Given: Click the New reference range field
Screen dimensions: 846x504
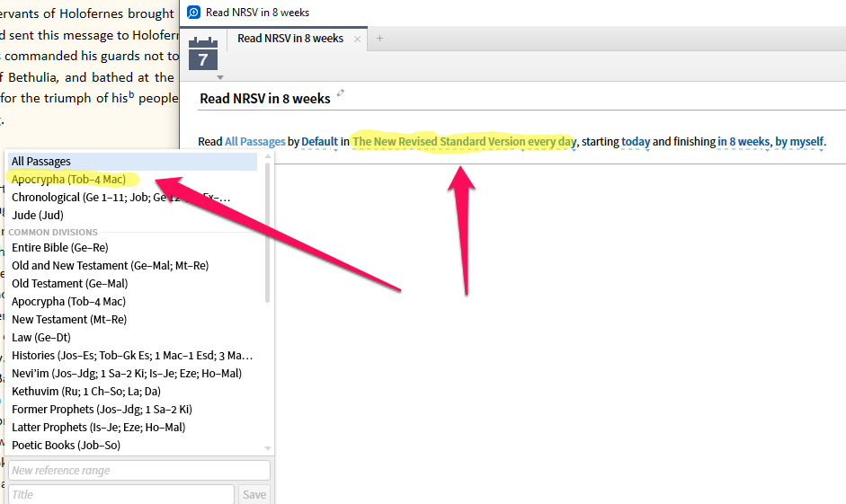Looking at the screenshot, I should (139, 470).
